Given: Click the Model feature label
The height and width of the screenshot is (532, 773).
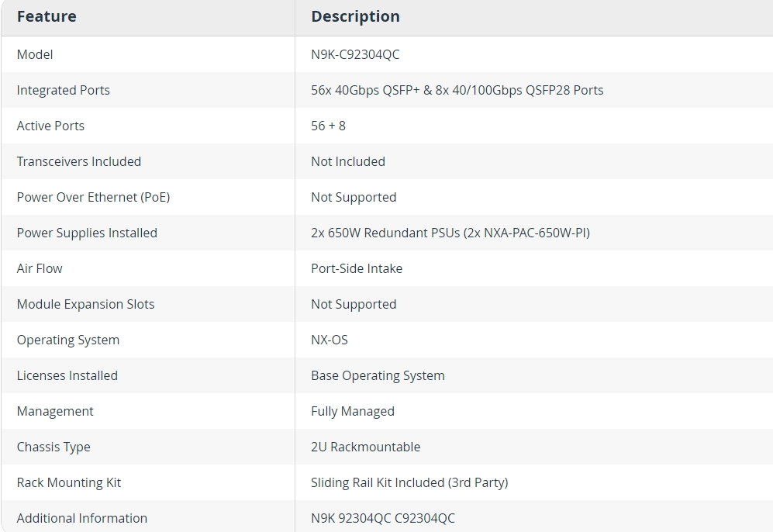Looking at the screenshot, I should [x=35, y=54].
